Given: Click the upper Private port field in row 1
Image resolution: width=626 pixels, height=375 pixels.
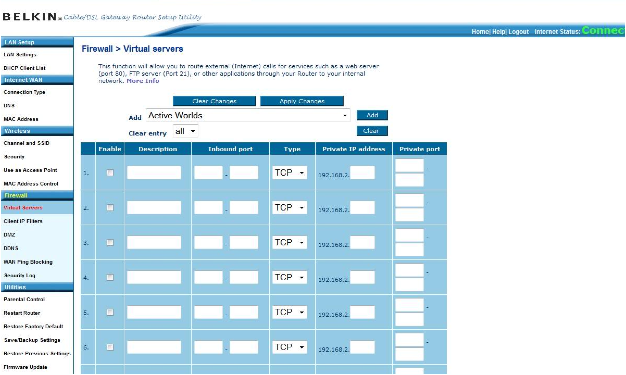Looking at the screenshot, I should pos(409,166).
